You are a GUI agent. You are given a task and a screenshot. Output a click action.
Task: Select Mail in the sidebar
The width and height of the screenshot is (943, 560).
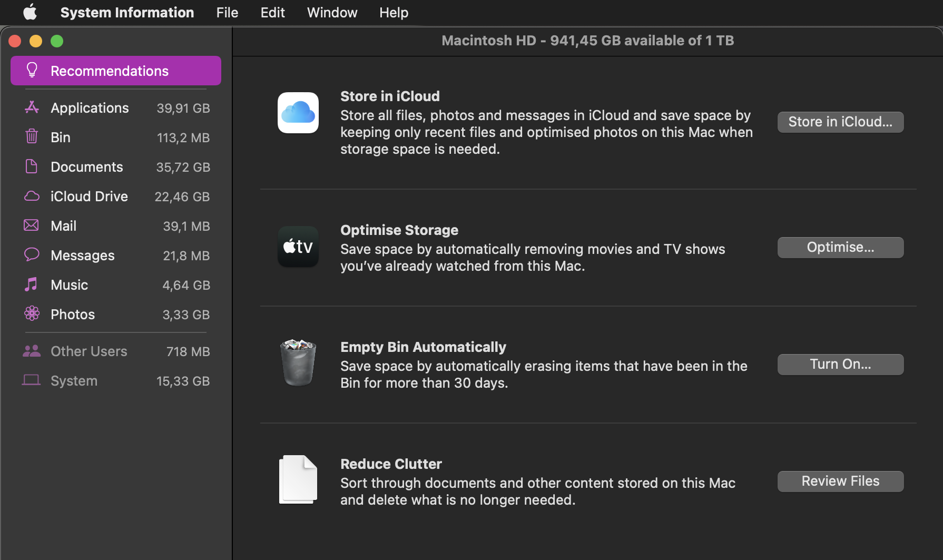click(x=116, y=226)
